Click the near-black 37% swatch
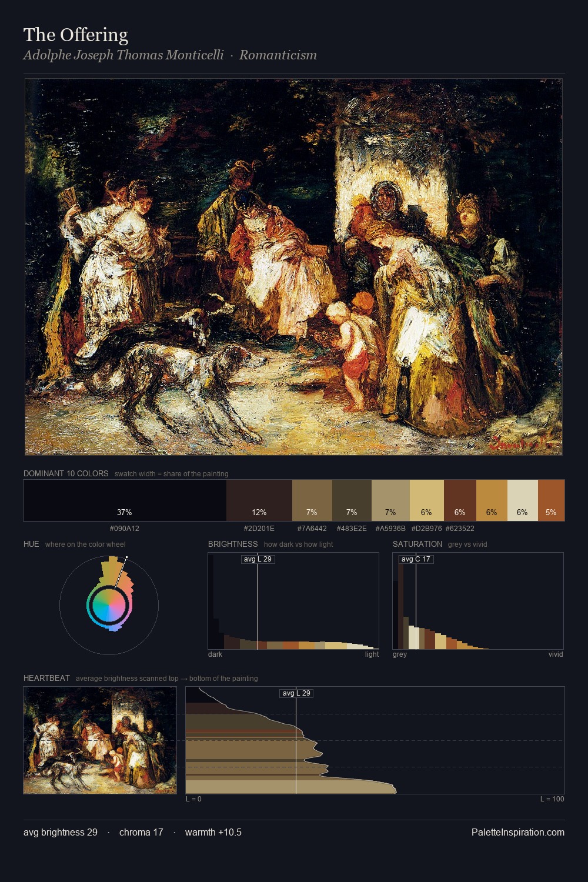 tap(125, 500)
